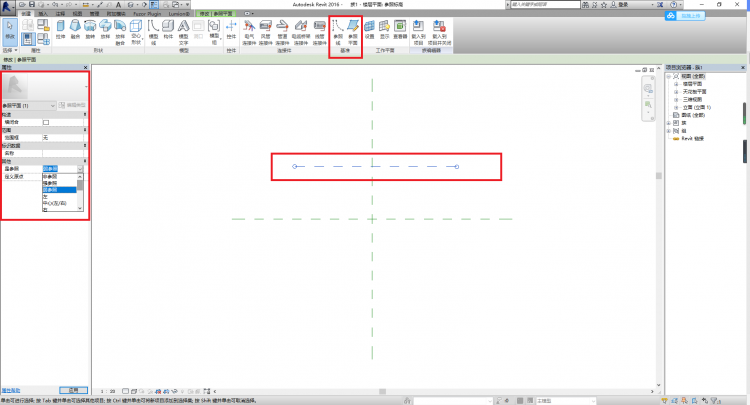Click the 登录 Sign In button
750x405 pixels.
[623, 4]
